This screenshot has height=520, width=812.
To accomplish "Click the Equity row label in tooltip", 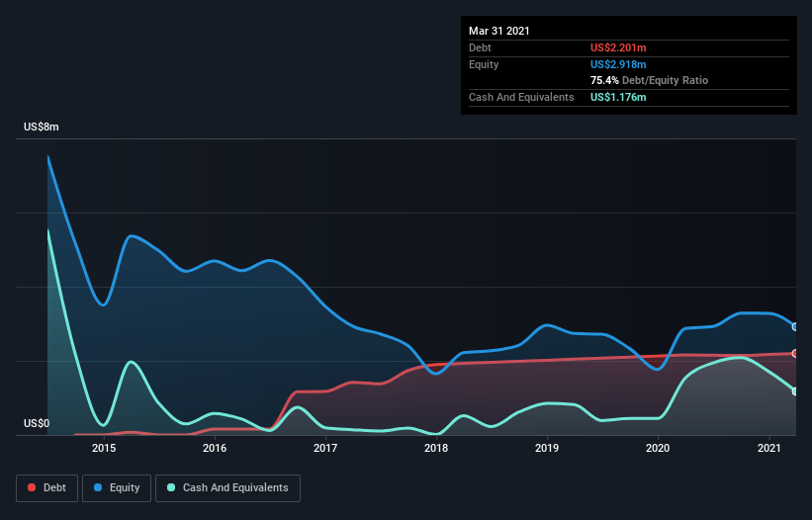I will pos(484,64).
